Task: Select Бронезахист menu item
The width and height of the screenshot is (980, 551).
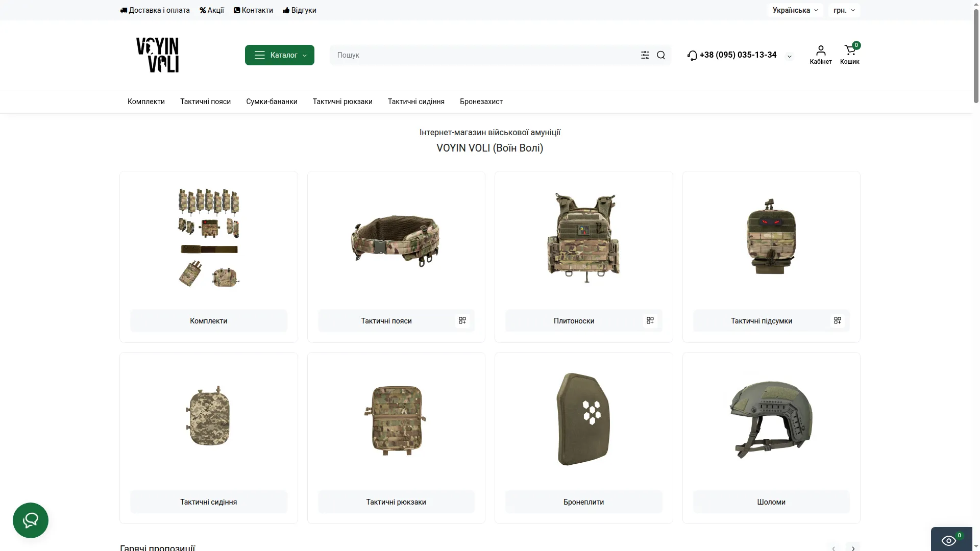Action: tap(481, 102)
